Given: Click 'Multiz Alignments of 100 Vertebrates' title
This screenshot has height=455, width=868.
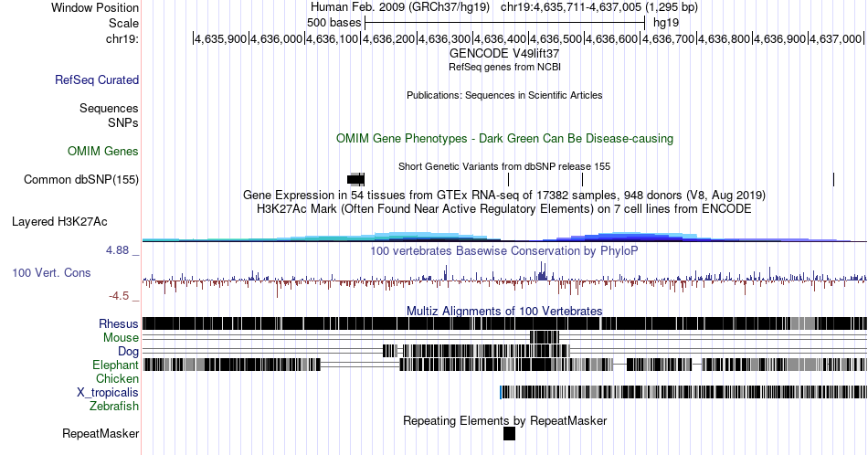Looking at the screenshot, I should pyautogui.click(x=504, y=311).
